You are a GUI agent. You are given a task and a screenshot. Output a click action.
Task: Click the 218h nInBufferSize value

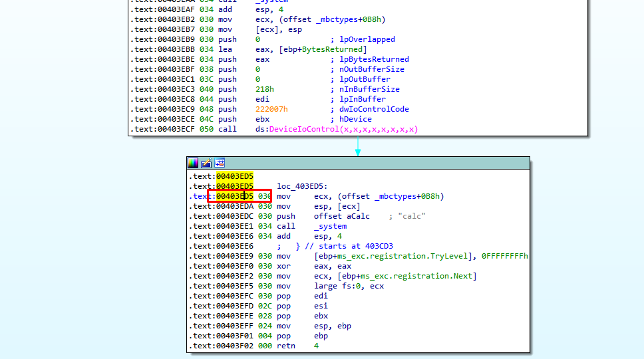264,89
